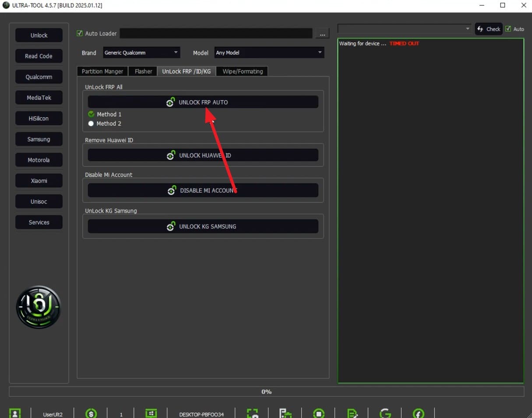Select the Method 2 radio option
The image size is (532, 418).
105,123
